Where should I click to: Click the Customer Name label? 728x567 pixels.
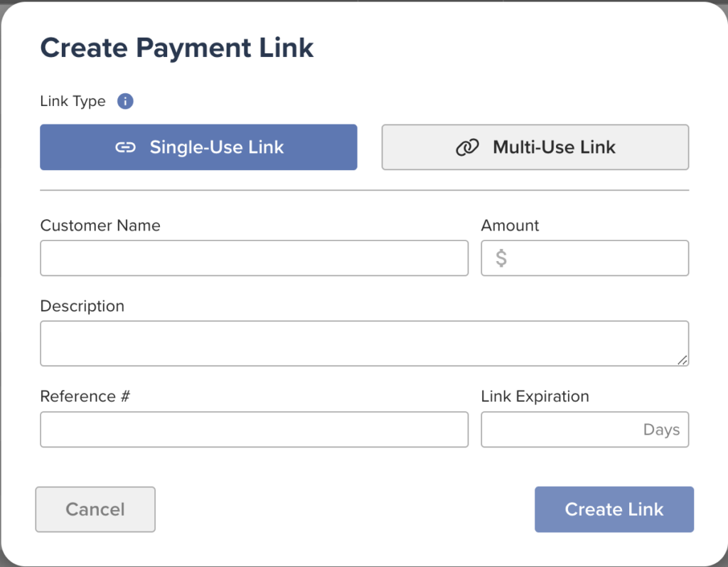point(100,226)
